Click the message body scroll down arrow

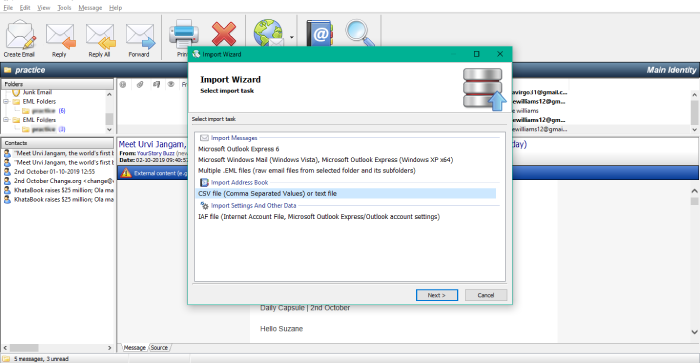coord(695,332)
